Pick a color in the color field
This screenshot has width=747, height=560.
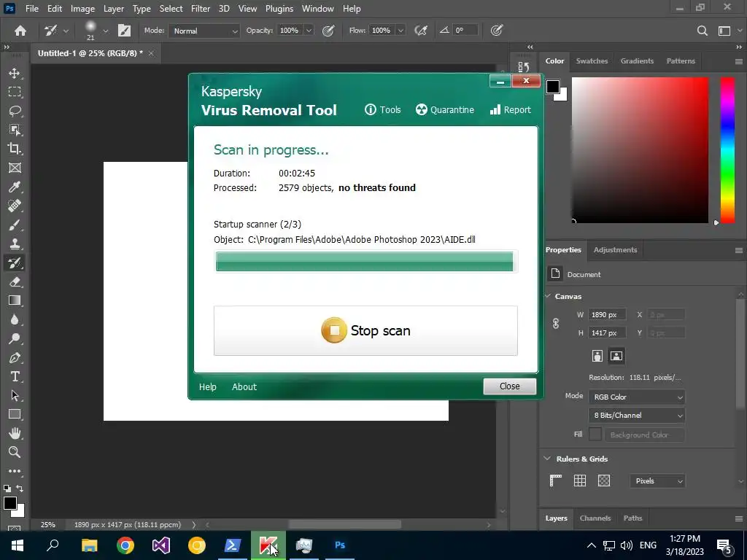(x=640, y=150)
